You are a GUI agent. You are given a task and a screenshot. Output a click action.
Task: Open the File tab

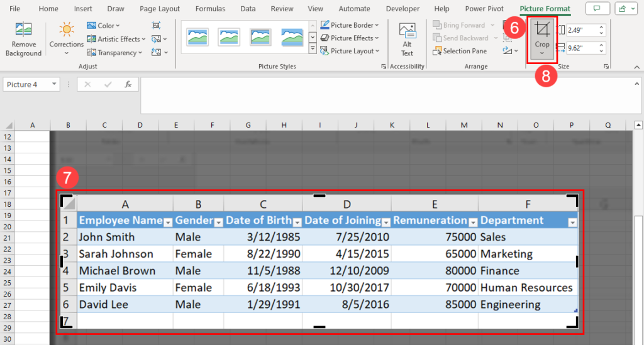[x=15, y=9]
